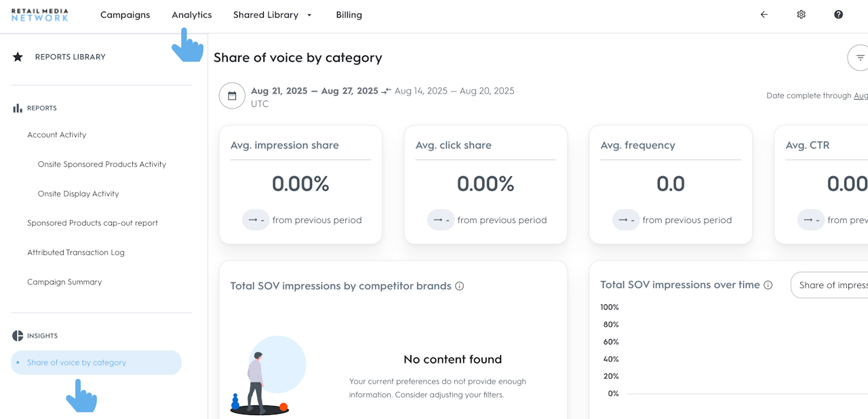Open settings gear icon
This screenshot has width=868, height=419.
pyautogui.click(x=802, y=15)
